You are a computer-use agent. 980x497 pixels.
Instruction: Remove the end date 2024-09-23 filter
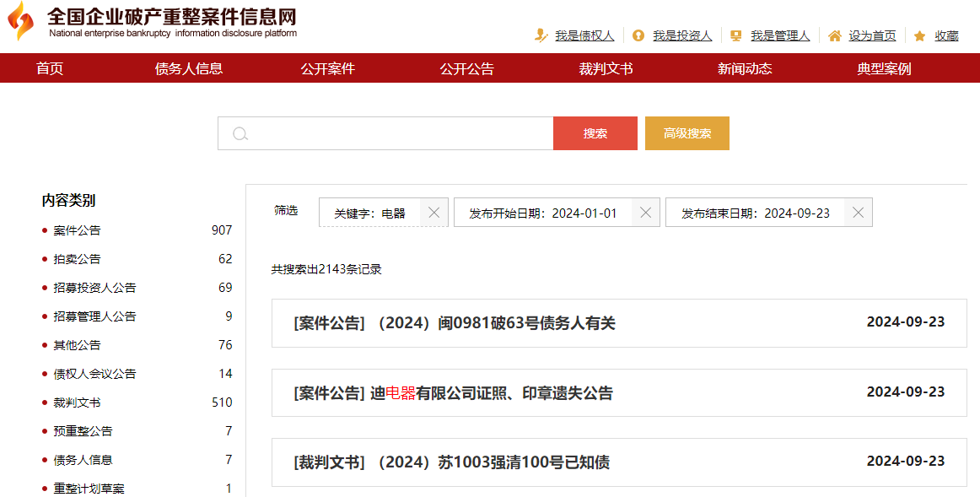pos(858,213)
